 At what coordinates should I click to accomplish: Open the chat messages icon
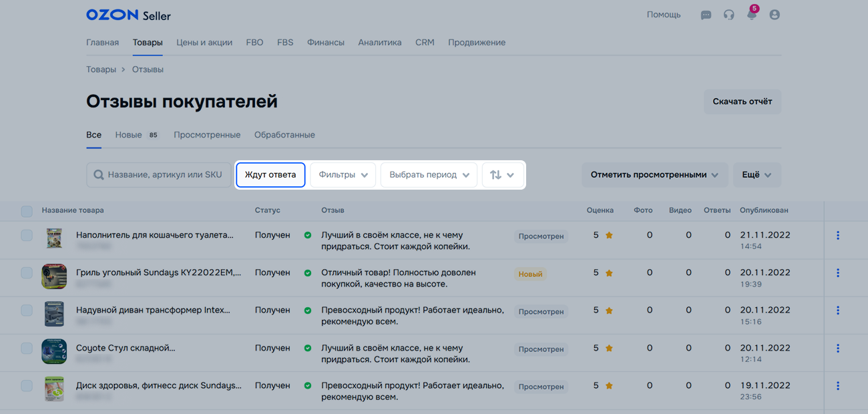(x=706, y=15)
